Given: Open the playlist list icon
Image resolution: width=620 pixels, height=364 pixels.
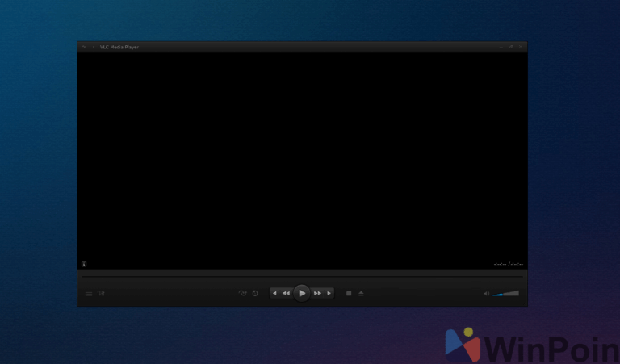Looking at the screenshot, I should coord(89,293).
